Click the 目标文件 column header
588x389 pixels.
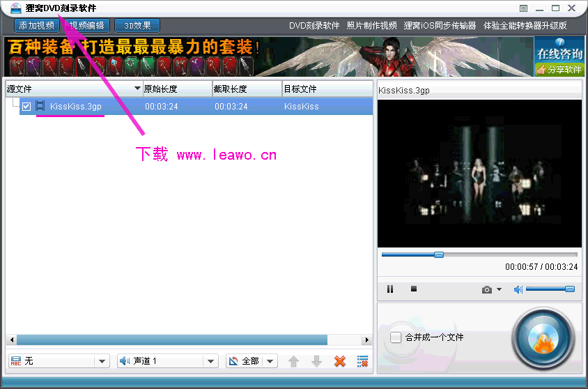[327, 89]
